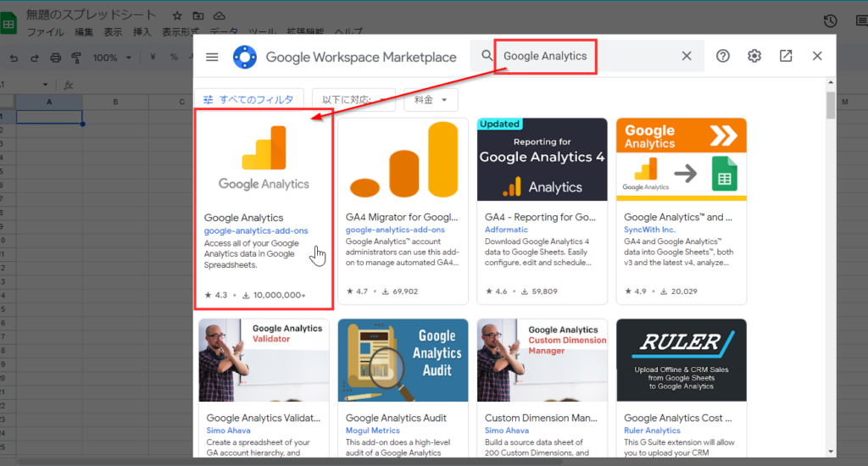Open the 挿入 menu in Sheets
The height and width of the screenshot is (466, 868).
pos(142,32)
